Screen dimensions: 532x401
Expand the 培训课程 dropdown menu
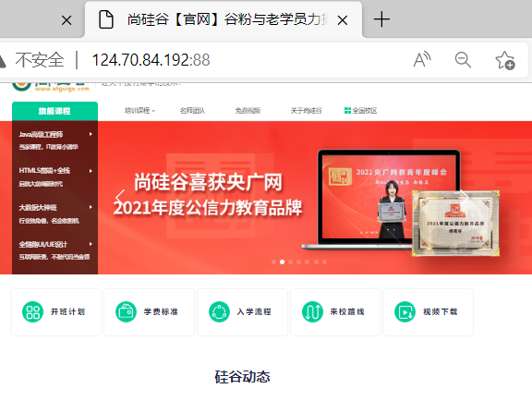(x=139, y=110)
